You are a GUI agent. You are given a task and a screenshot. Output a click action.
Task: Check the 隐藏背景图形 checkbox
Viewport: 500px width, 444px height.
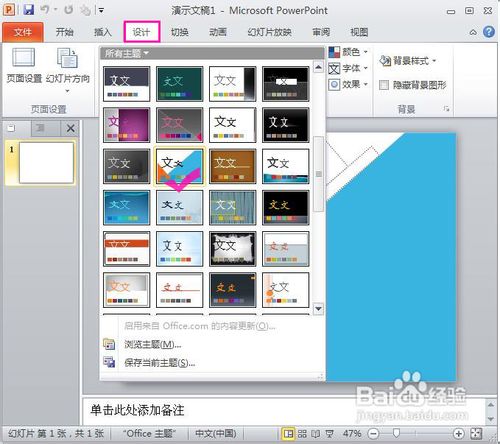[x=384, y=85]
